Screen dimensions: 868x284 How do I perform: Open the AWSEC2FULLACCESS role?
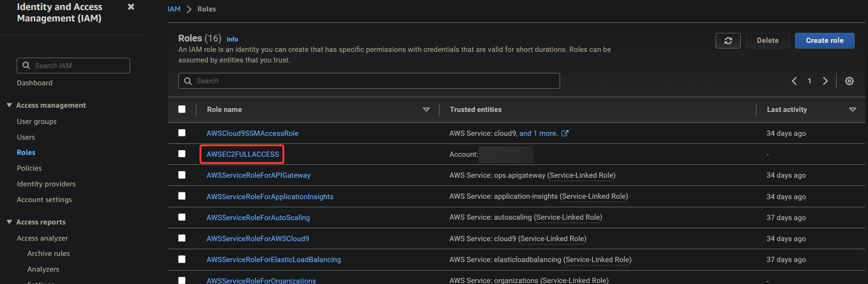243,154
